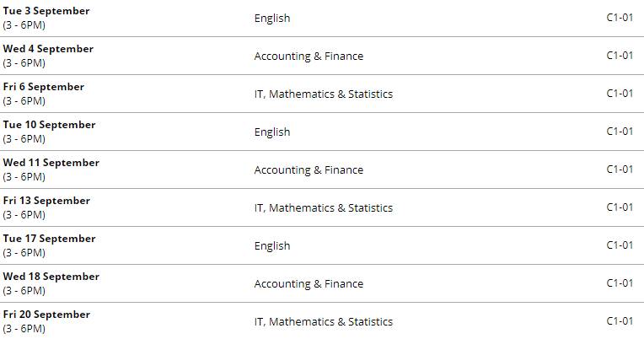Viewport: 644px width, 339px height.
Task: Click the Wed 11 September date text
Action: [x=51, y=163]
